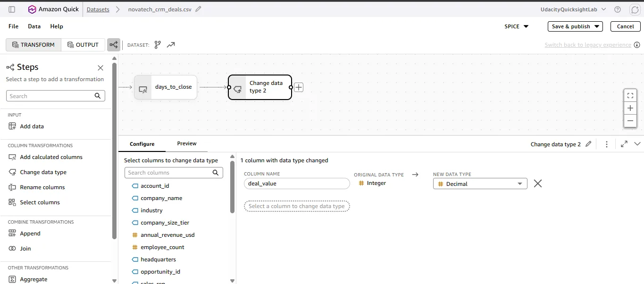
Task: Switch to the Preview tab
Action: pos(187,143)
